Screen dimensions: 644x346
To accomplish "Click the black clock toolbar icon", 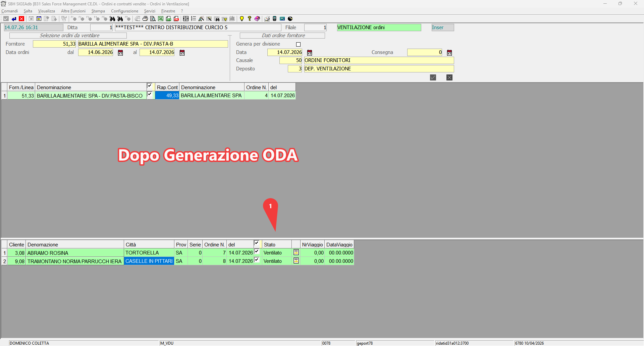I will pos(290,19).
